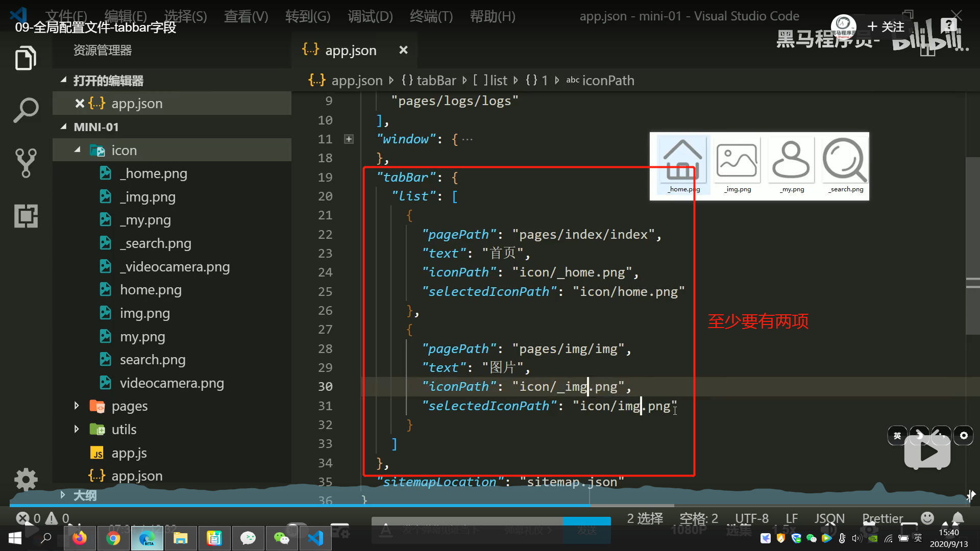Image resolution: width=980 pixels, height=551 pixels.
Task: Open the 查看(V) menu
Action: [x=246, y=16]
